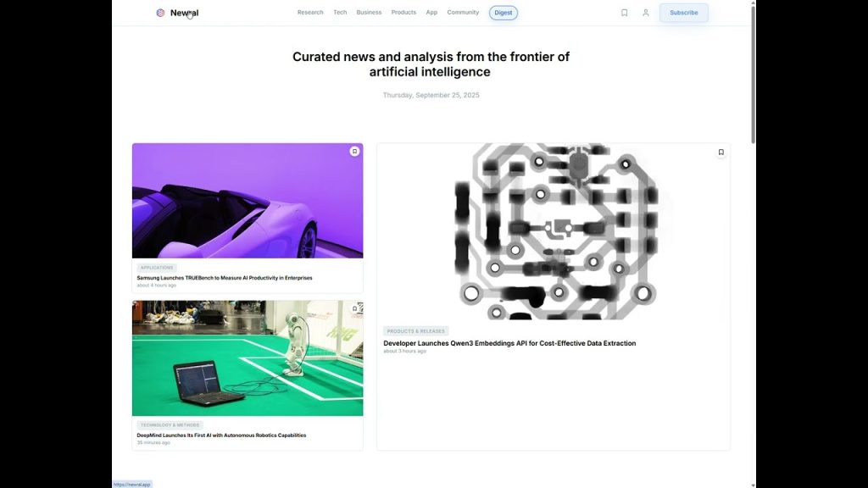Bookmark the Qwen3 Embeddings API article
Viewport: 868px width, 488px height.
point(721,152)
